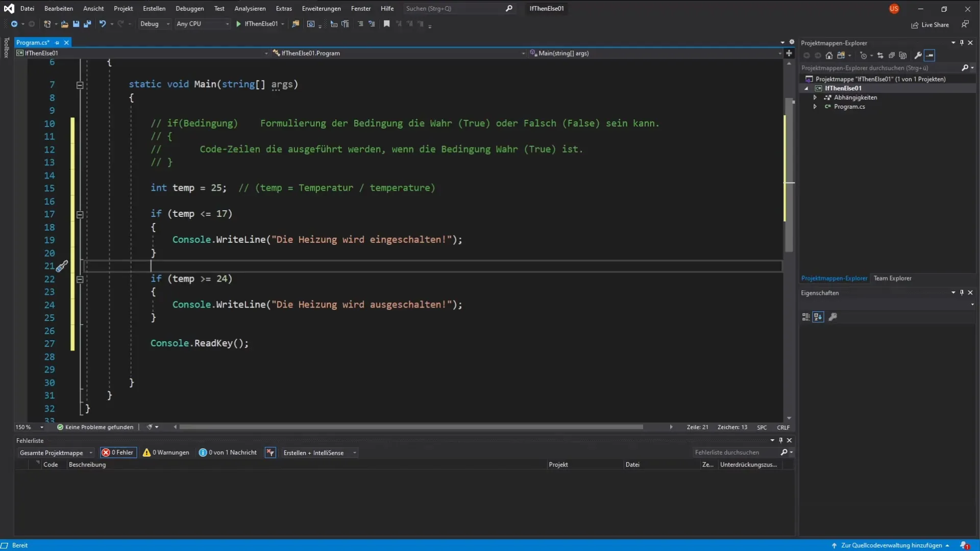This screenshot has width=980, height=551.
Task: Expand the Program.cs tree node
Action: click(815, 107)
